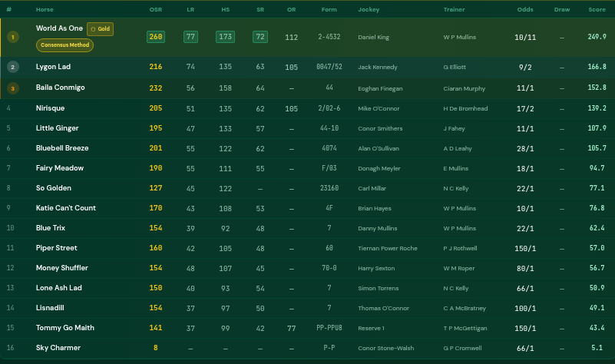This screenshot has width=615, height=364.
Task: Click score 249.9 in the top row
Action: [597, 37]
